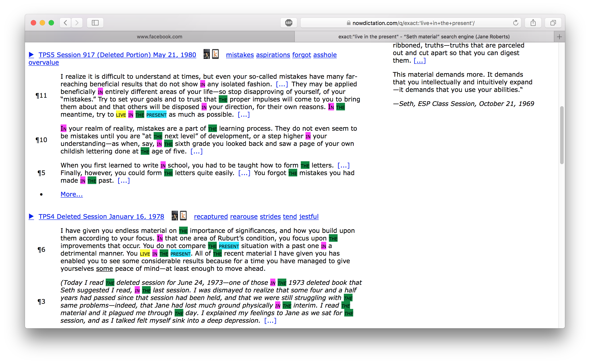Expand ellipsis after 'as much as possible'
This screenshot has width=590, height=364.
(243, 115)
